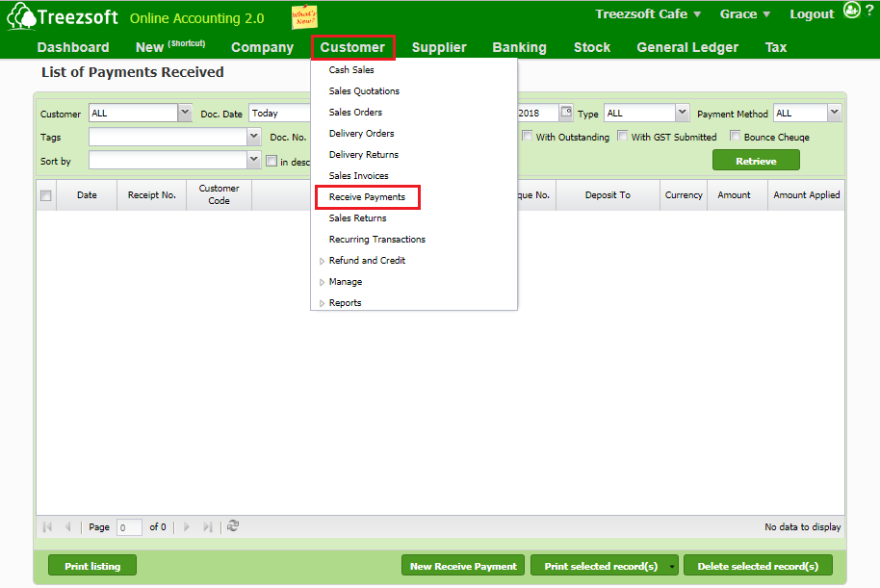Choose Receive Payments menu entry
The height and width of the screenshot is (588, 880).
tap(367, 197)
